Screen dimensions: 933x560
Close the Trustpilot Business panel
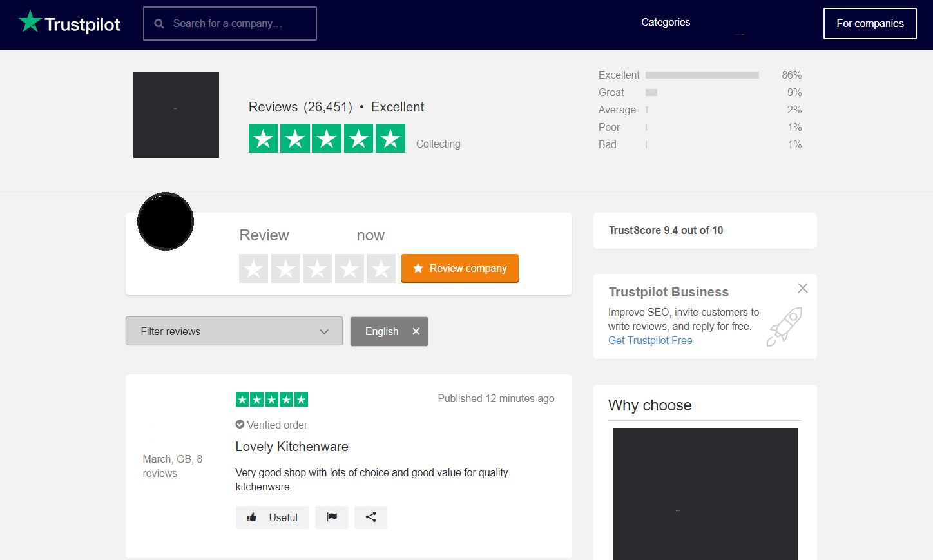pos(802,288)
